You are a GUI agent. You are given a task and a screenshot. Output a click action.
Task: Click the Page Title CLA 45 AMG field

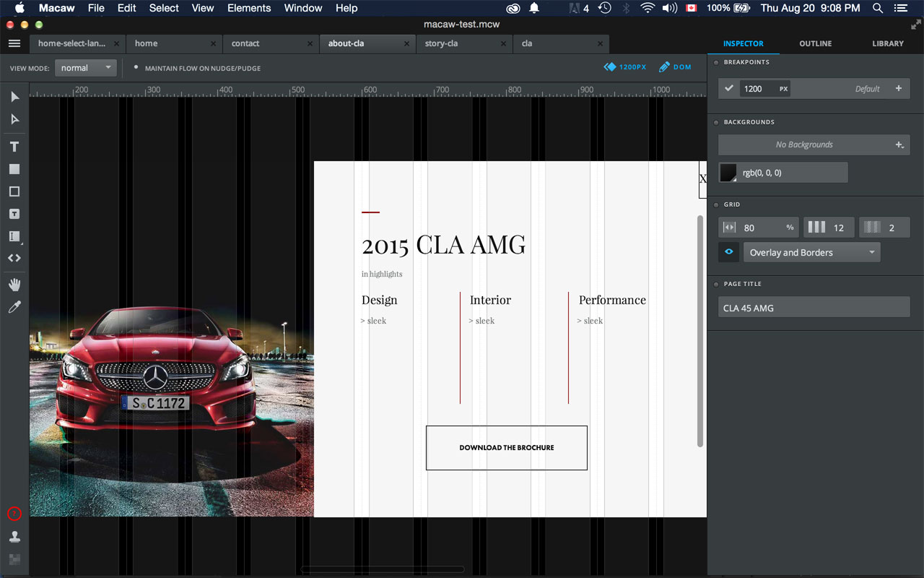[x=814, y=308]
